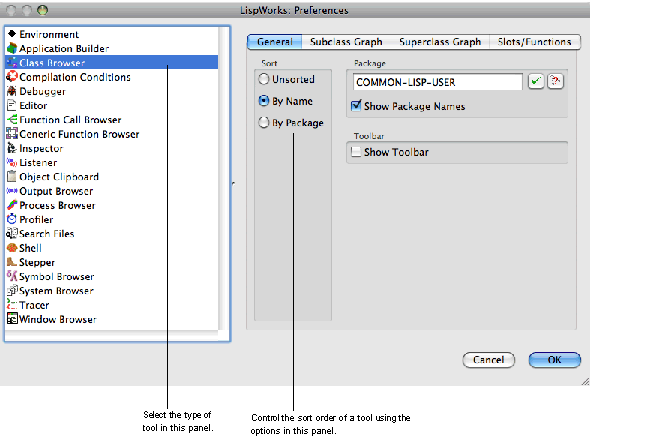Screen dimensions: 649x445
Task: Click the Process Browser icon
Action: (x=12, y=205)
